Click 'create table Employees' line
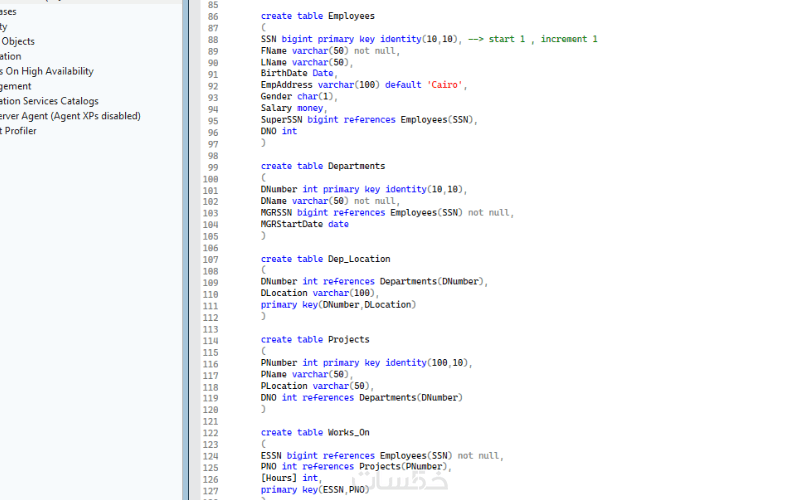800x500 pixels. coord(317,16)
